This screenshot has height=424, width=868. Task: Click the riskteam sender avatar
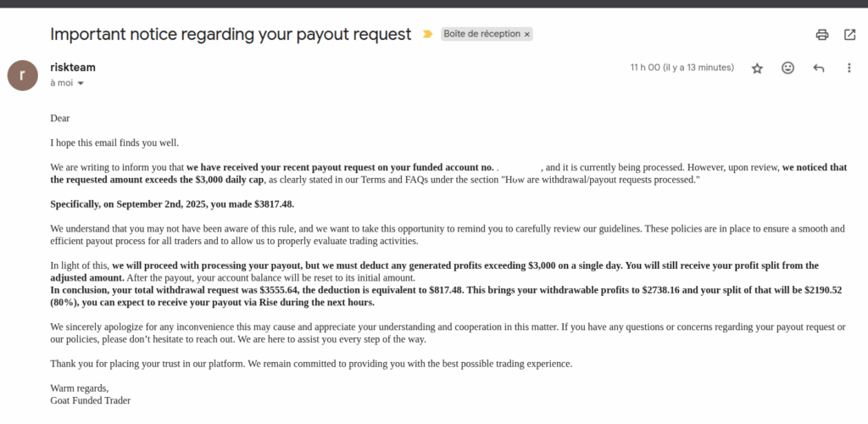pos(23,75)
